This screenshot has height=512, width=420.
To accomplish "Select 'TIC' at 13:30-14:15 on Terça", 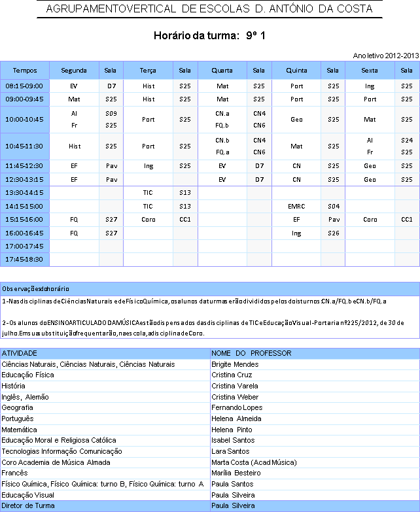I will coord(148,193).
